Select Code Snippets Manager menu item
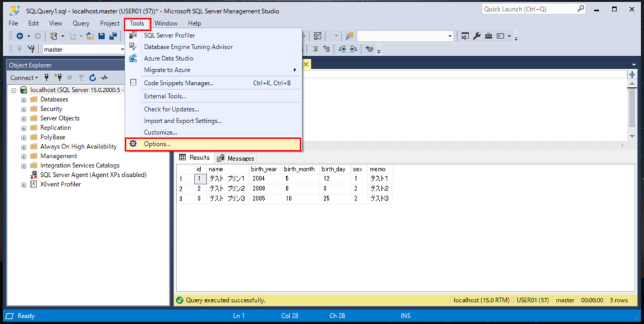 tap(179, 83)
